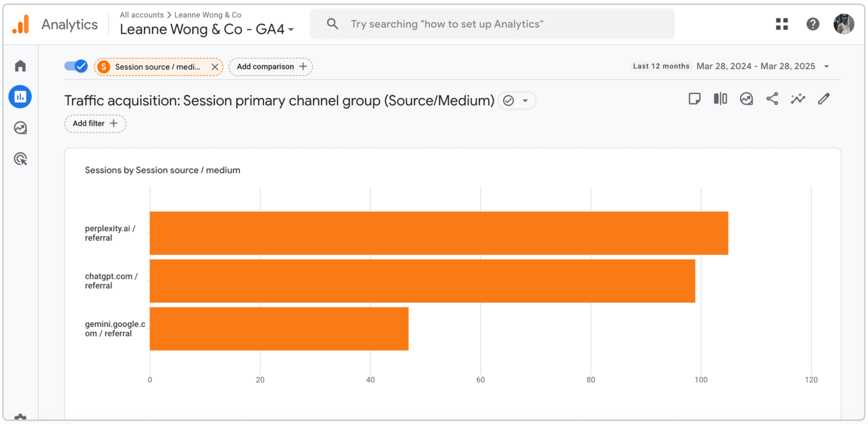868x424 pixels.
Task: Toggle the comparisons switch off
Action: pyautogui.click(x=76, y=66)
